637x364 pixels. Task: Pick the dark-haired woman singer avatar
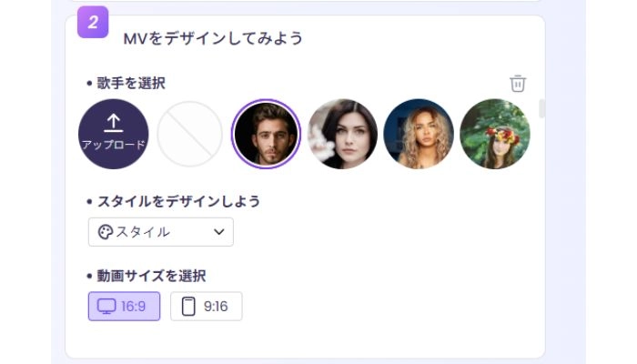(x=342, y=134)
